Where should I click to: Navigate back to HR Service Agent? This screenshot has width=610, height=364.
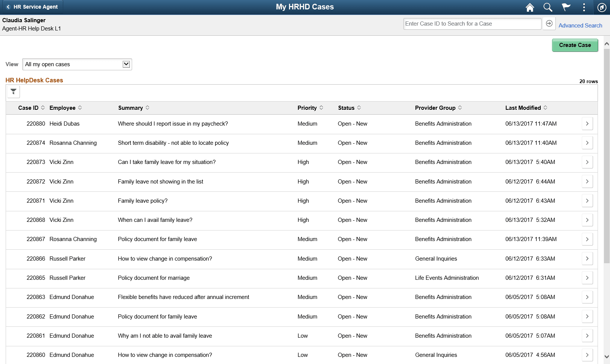click(32, 7)
